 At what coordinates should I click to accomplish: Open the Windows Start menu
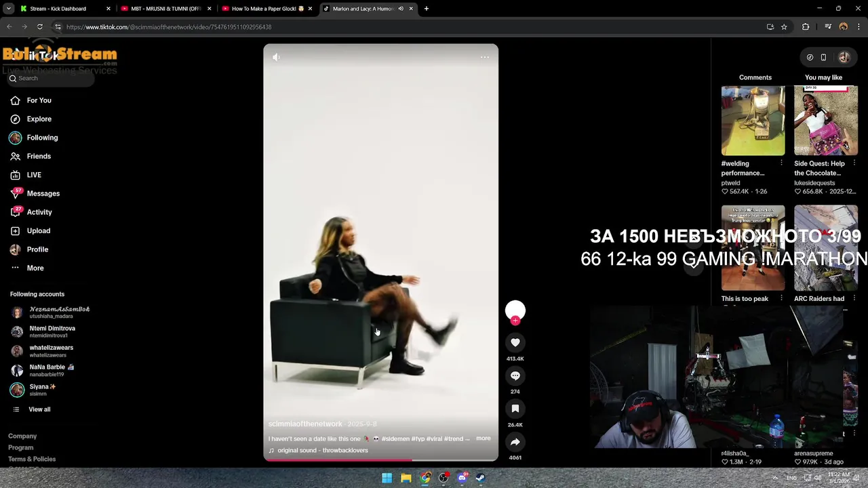(x=387, y=478)
